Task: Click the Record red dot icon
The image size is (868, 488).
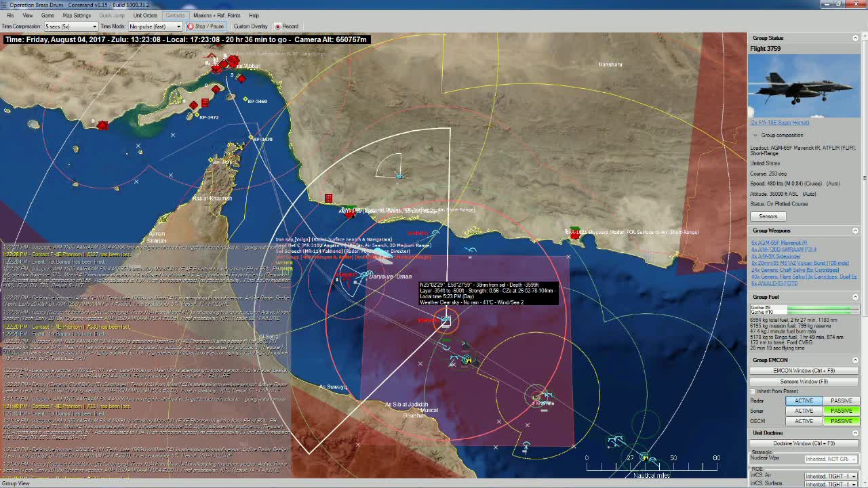Action: [x=277, y=26]
